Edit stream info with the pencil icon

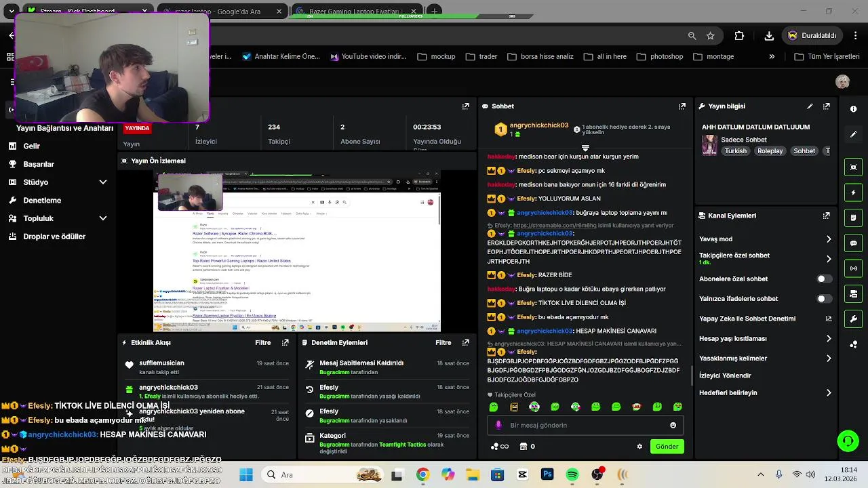pos(810,106)
